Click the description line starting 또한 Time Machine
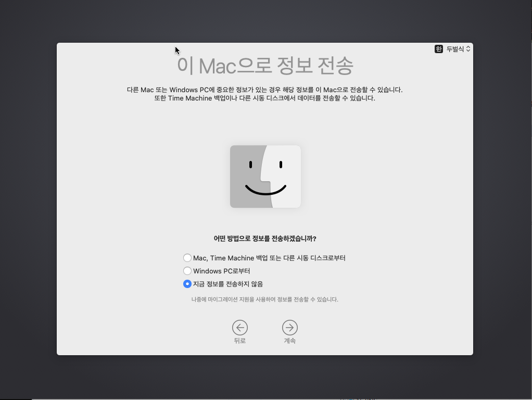532x400 pixels. click(265, 98)
